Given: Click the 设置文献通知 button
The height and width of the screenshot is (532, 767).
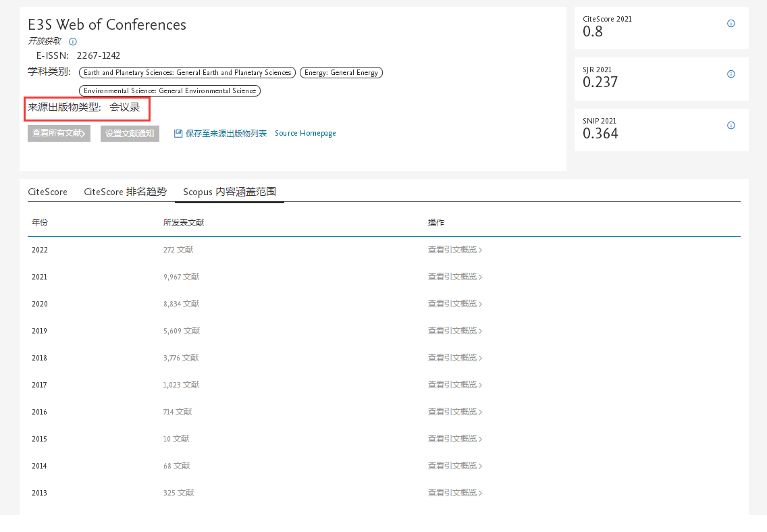Looking at the screenshot, I should pyautogui.click(x=129, y=133).
